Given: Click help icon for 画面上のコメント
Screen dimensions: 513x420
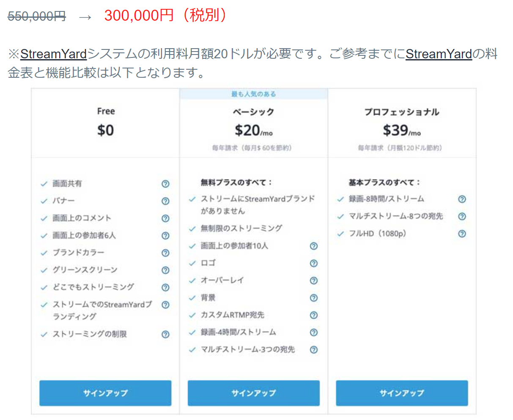Looking at the screenshot, I should 165,218.
